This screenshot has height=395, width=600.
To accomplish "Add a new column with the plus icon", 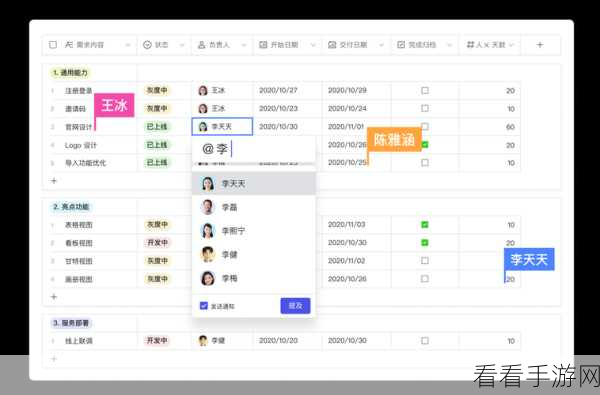I will point(540,45).
